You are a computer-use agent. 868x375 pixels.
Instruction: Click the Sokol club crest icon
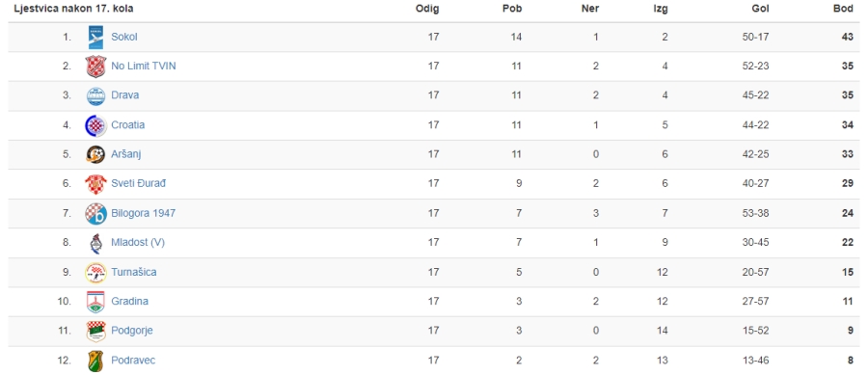click(x=95, y=38)
